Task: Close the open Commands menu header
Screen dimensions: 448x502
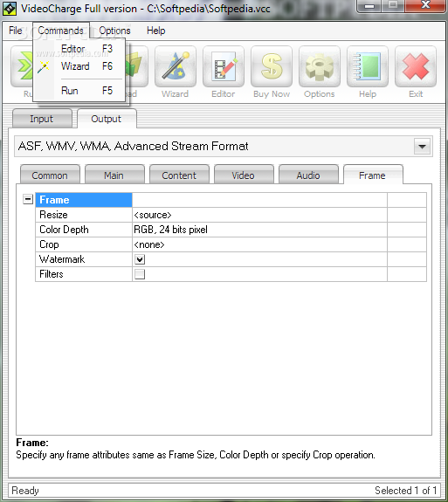Action: click(60, 31)
